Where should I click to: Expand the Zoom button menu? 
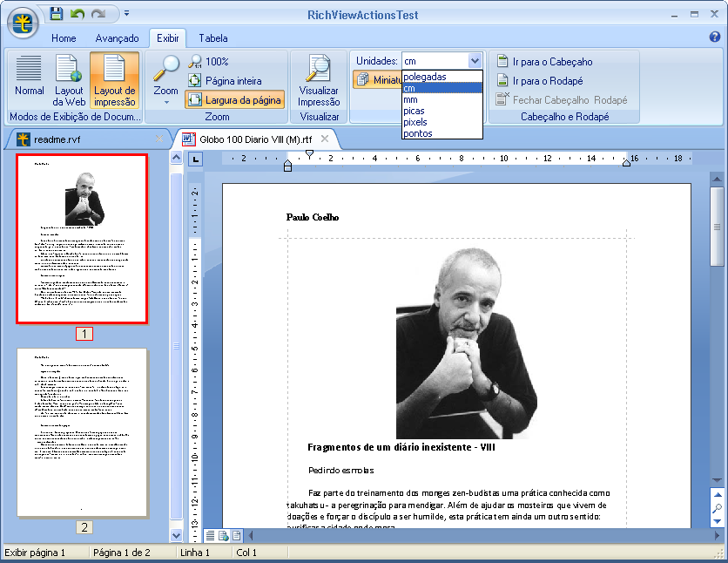click(165, 101)
